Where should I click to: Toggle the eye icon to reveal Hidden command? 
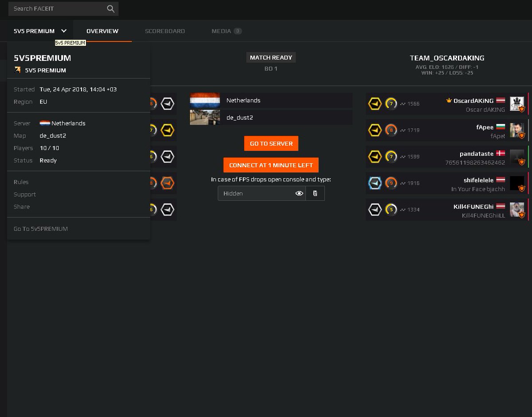coord(299,193)
